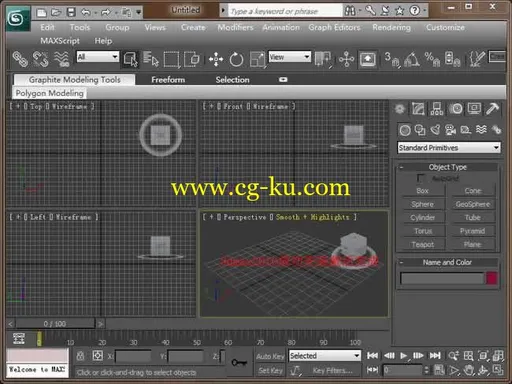The height and width of the screenshot is (384, 512).
Task: Open the Display command panel tab
Action: [474, 109]
